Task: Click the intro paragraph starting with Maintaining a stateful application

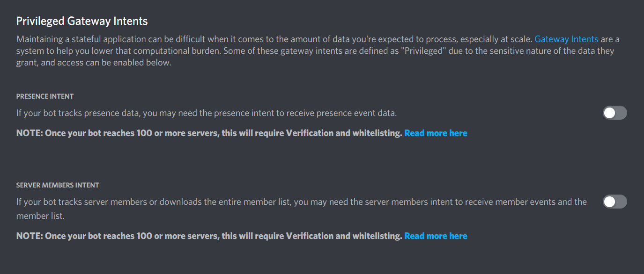Action: point(318,50)
